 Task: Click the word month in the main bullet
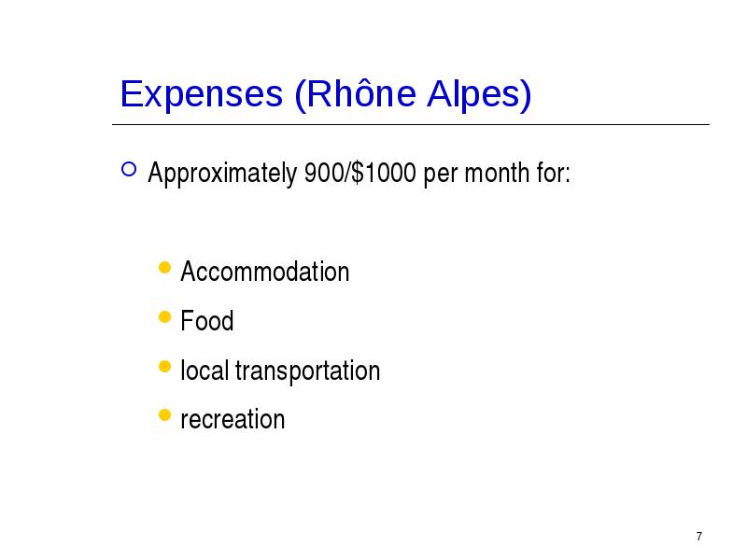497,173
